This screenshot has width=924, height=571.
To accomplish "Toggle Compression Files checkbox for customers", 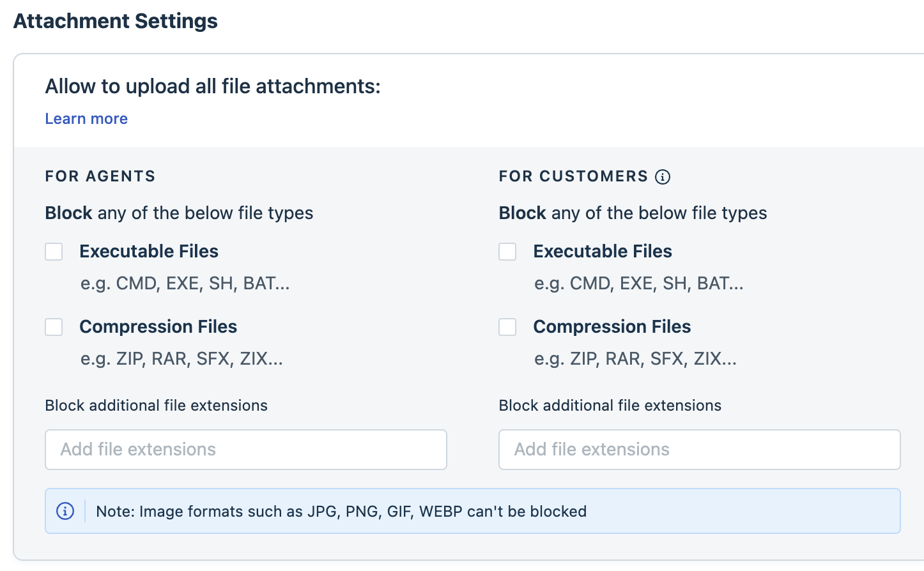I will (507, 327).
